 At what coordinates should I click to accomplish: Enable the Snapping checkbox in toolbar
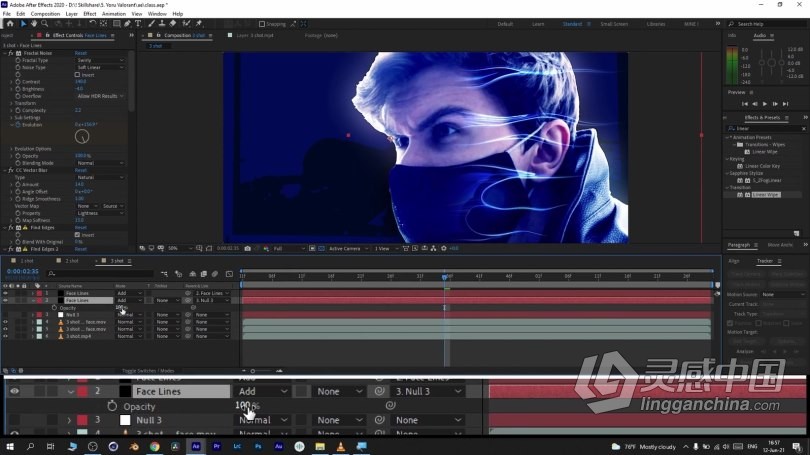coord(262,24)
